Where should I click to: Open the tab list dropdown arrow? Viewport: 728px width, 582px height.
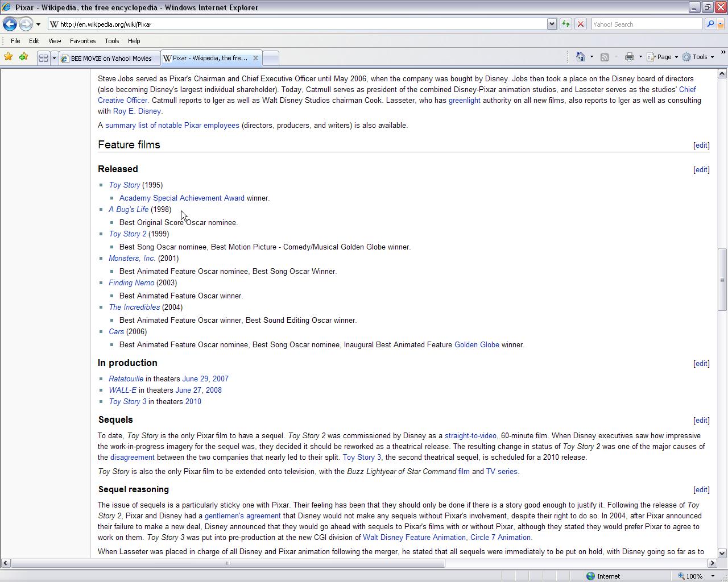[x=54, y=58]
